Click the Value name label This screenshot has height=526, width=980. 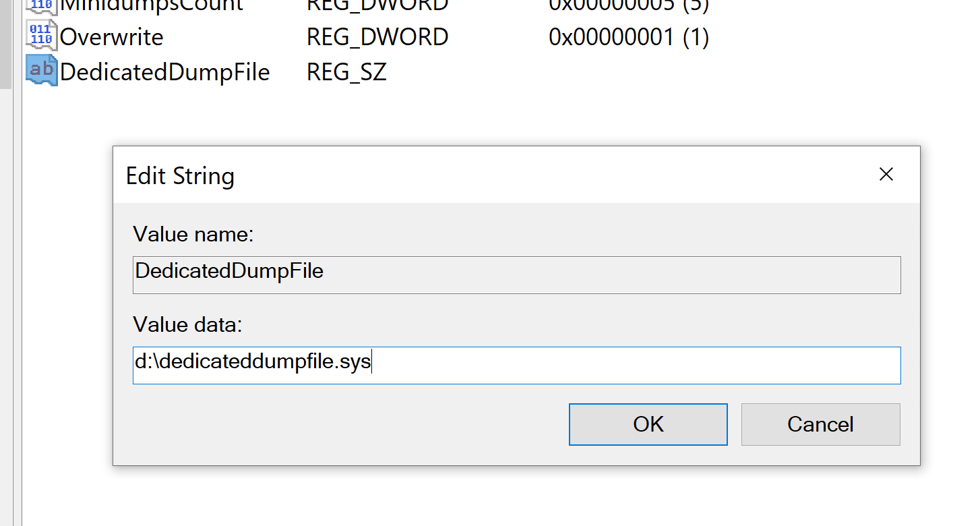coord(193,235)
